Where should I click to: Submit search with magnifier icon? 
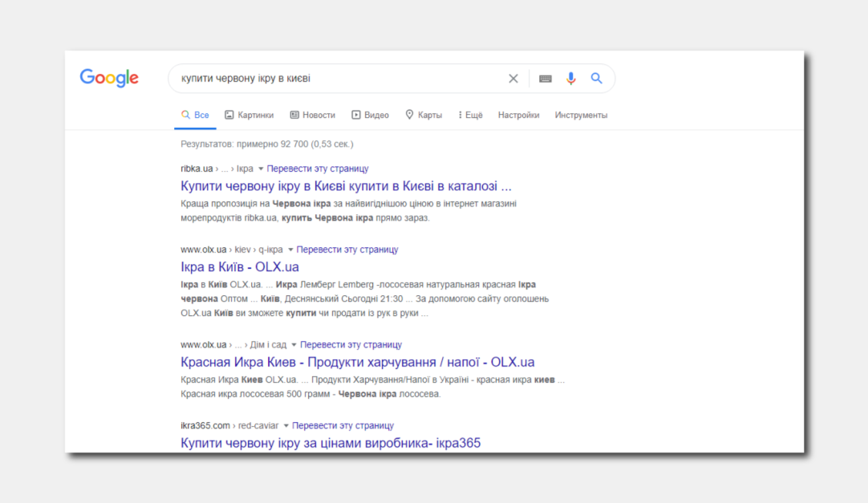(x=596, y=79)
